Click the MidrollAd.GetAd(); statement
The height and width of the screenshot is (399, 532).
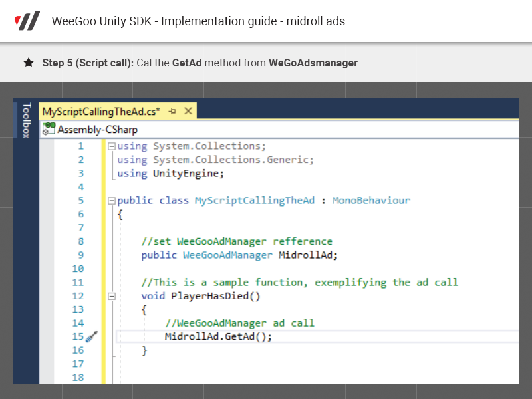pos(219,336)
